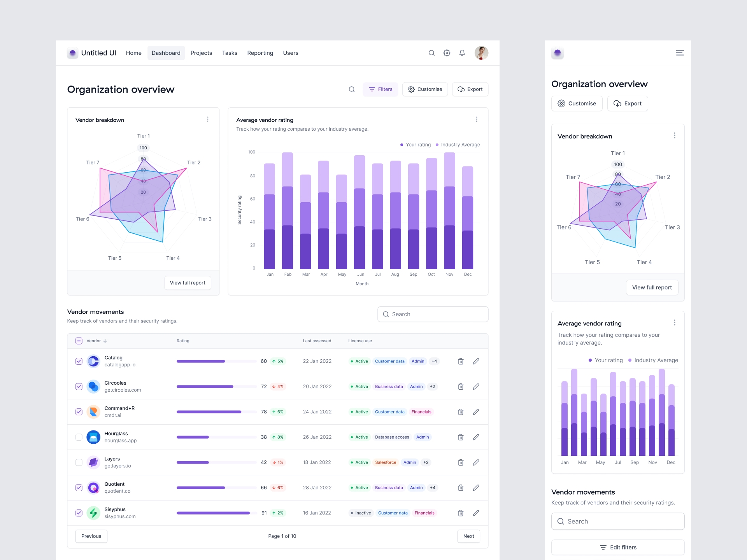Screen dimensions: 747x560
Task: Uncheck the Catalog vendor checkbox
Action: coord(79,361)
